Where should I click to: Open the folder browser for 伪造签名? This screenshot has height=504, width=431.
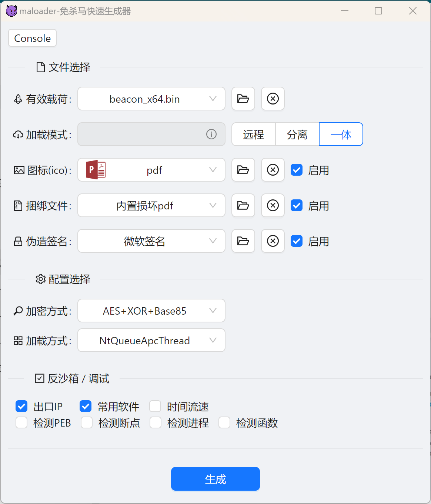point(243,241)
